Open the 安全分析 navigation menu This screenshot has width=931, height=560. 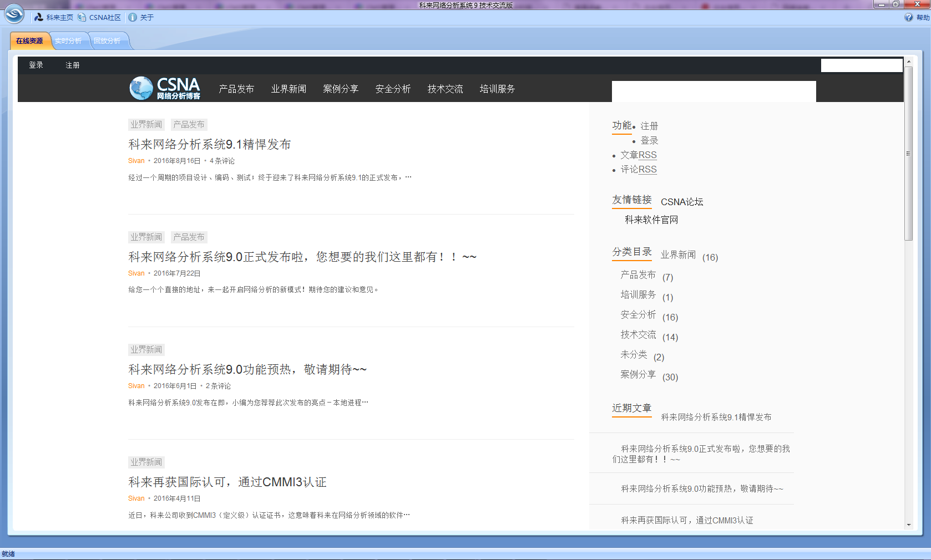coord(393,89)
